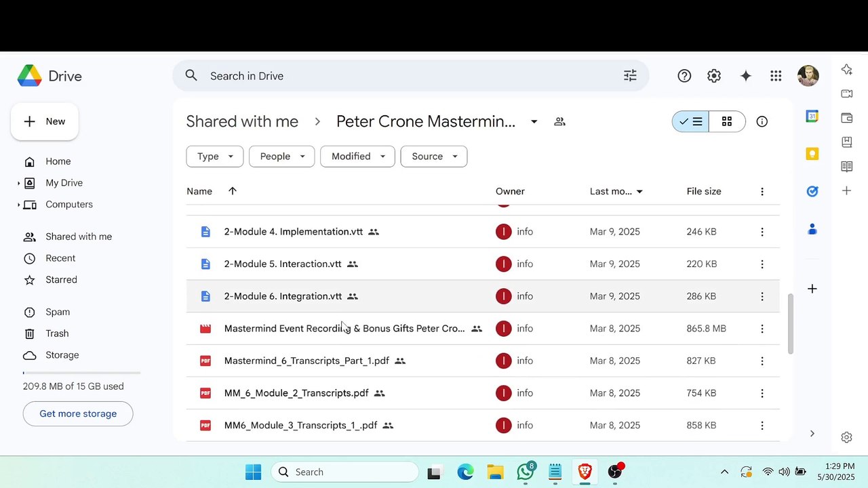Screen dimensions: 868x488
Task: Open the People filter dropdown
Action: [281, 157]
